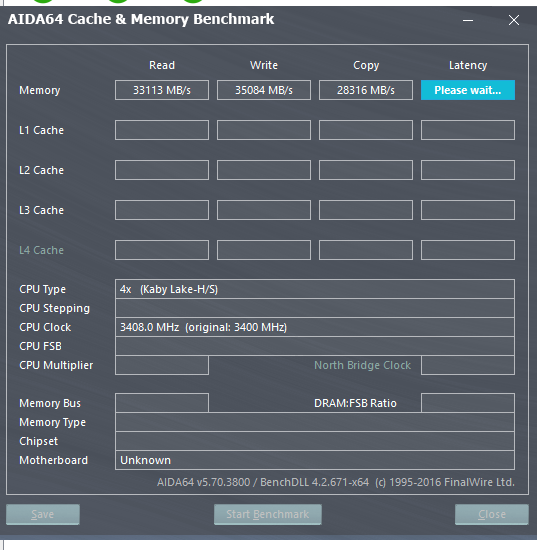The image size is (538, 550).
Task: Close window using title bar X
Action: [x=514, y=20]
